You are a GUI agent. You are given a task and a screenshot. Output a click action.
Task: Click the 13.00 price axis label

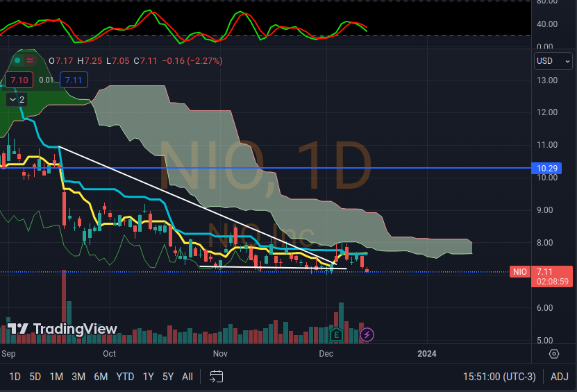(x=547, y=80)
